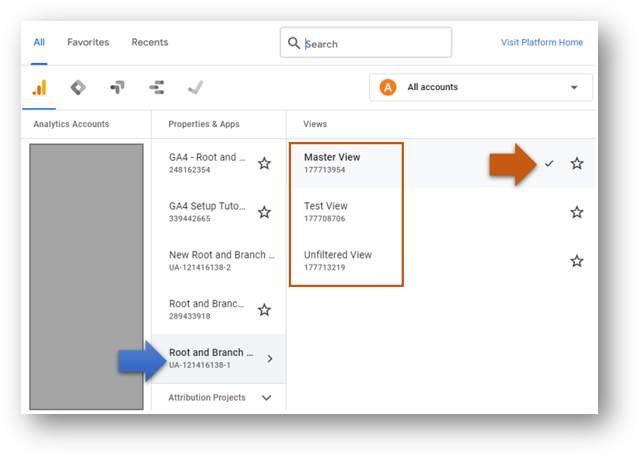The width and height of the screenshot is (640, 456).
Task: Star the Root and Branc 289433918 property
Action: point(264,310)
